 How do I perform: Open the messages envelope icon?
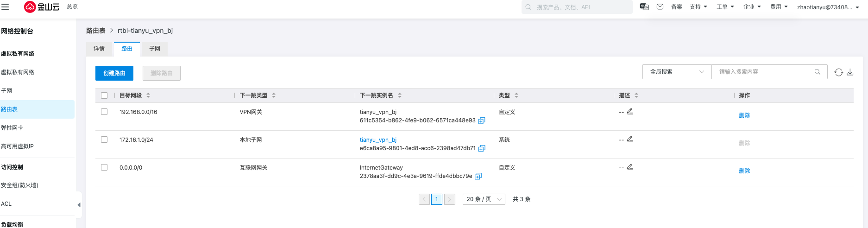click(x=660, y=7)
